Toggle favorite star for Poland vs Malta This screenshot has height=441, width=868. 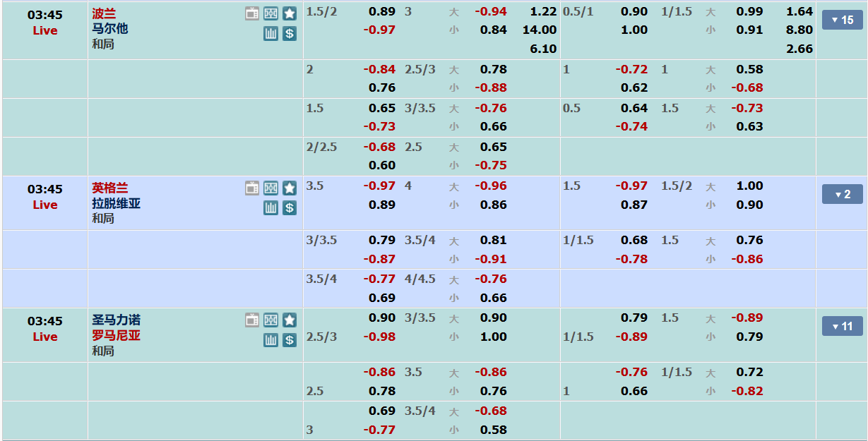[x=290, y=13]
